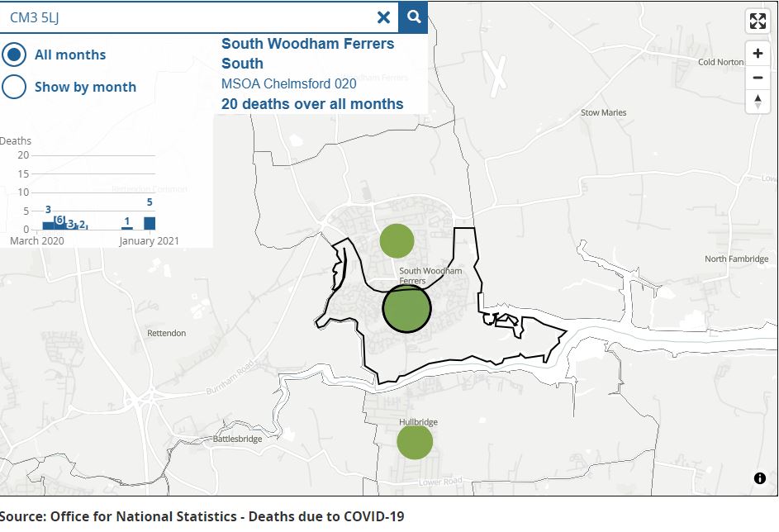Select the Show by month option

[x=14, y=87]
